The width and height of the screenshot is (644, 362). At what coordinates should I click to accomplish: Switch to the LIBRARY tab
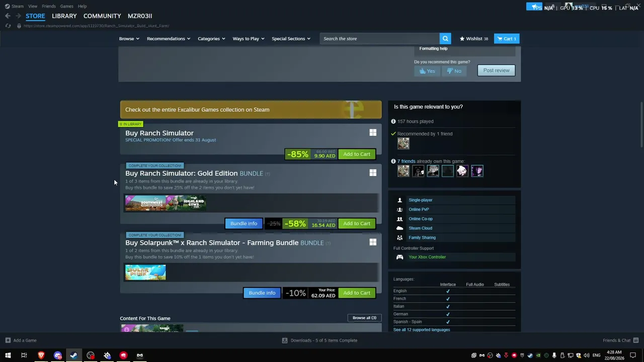64,16
